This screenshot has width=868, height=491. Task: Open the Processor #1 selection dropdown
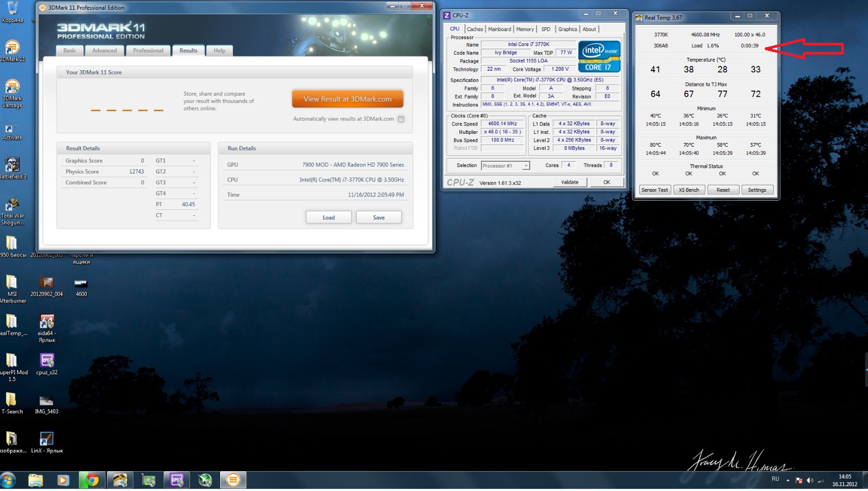tap(505, 166)
